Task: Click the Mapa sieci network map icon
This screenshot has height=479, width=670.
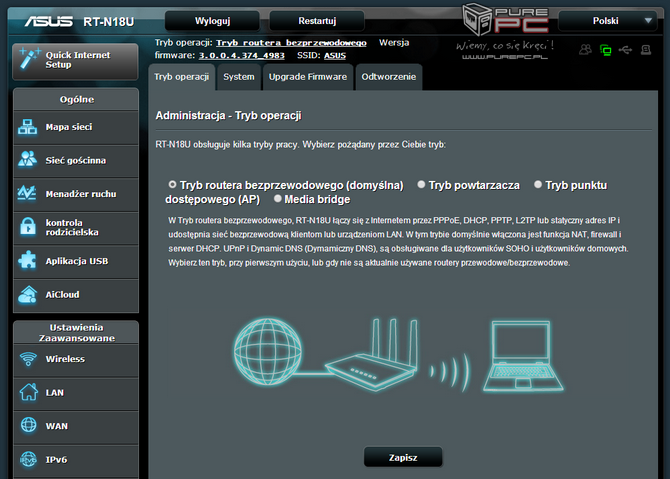Action: [28, 127]
